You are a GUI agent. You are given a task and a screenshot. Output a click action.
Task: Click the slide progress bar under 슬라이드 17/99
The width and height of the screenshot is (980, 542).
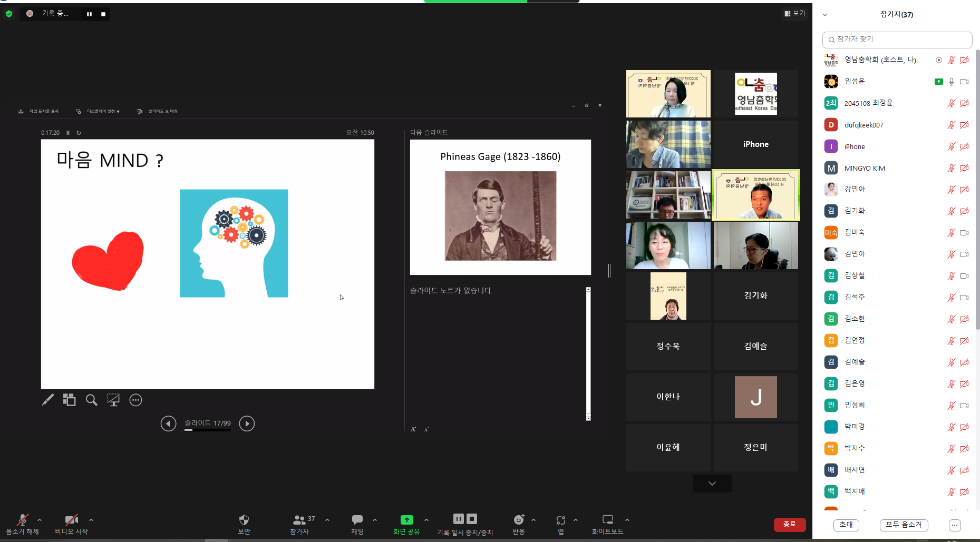tap(208, 430)
